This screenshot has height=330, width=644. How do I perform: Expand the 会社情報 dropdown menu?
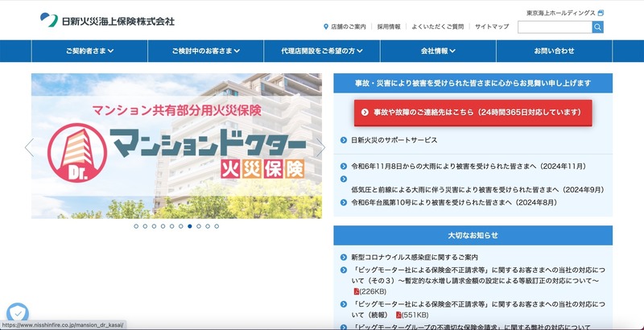tap(437, 51)
